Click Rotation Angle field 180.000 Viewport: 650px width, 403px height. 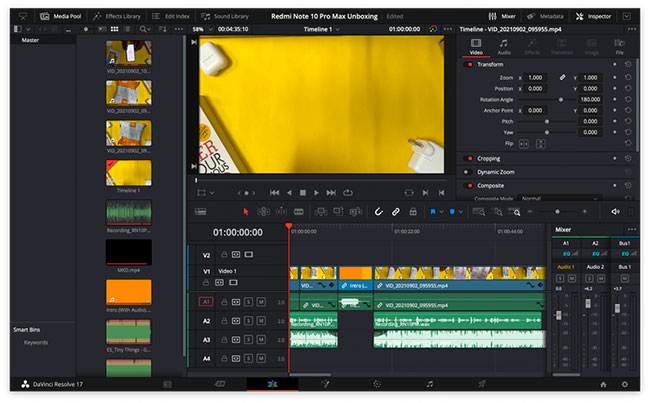tap(590, 100)
